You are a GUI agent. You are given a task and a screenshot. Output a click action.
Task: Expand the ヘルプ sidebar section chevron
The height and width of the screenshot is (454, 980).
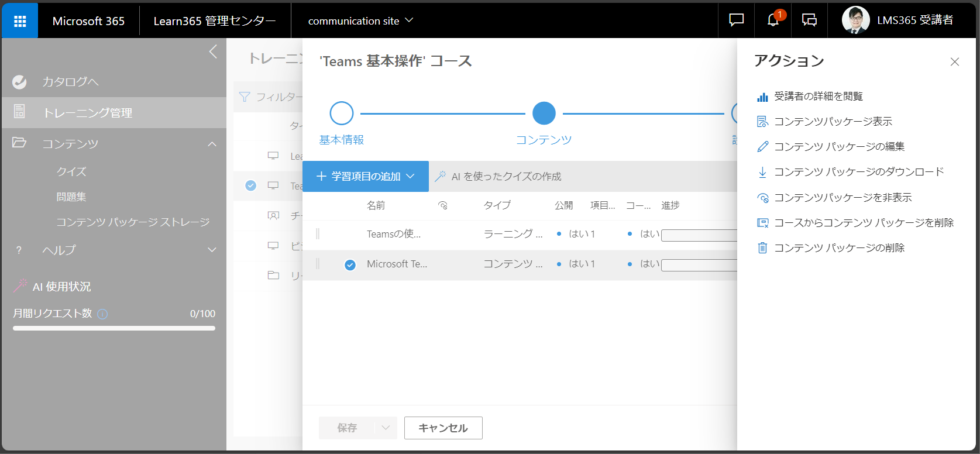click(x=212, y=250)
